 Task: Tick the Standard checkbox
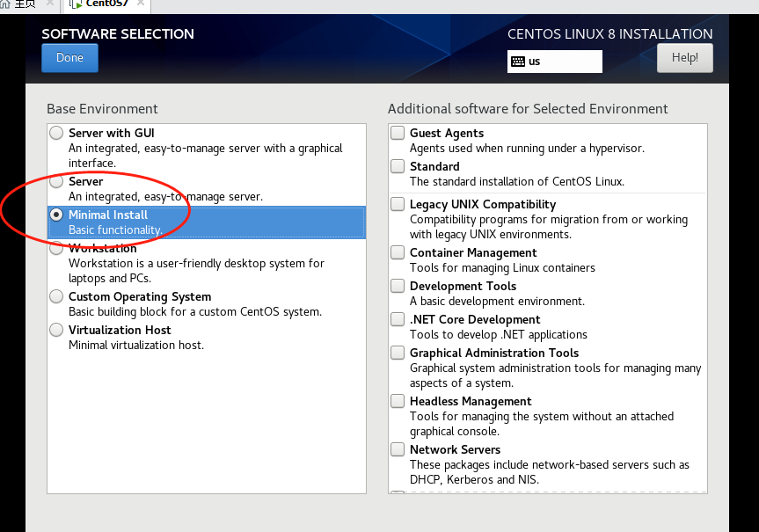[x=398, y=166]
